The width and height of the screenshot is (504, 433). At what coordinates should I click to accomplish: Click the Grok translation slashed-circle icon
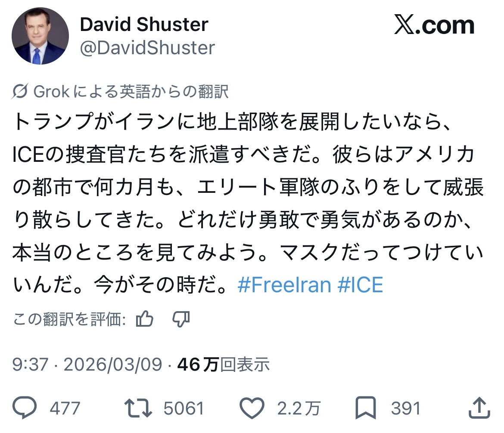(x=21, y=92)
